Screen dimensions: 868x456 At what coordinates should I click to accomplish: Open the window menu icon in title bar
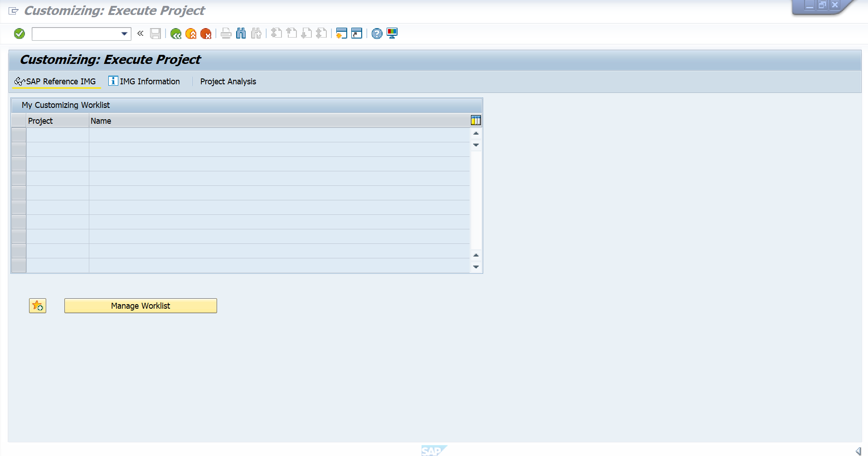[14, 11]
